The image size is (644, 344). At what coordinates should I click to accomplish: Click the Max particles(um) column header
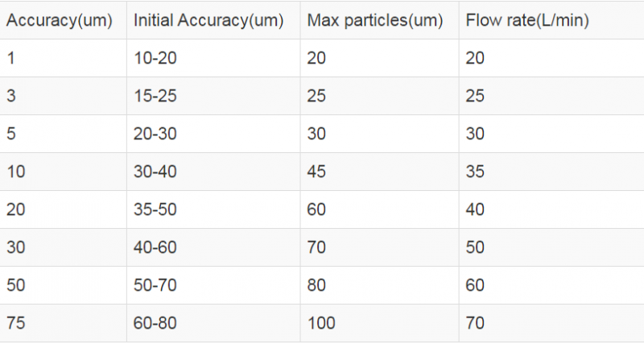pyautogui.click(x=375, y=21)
